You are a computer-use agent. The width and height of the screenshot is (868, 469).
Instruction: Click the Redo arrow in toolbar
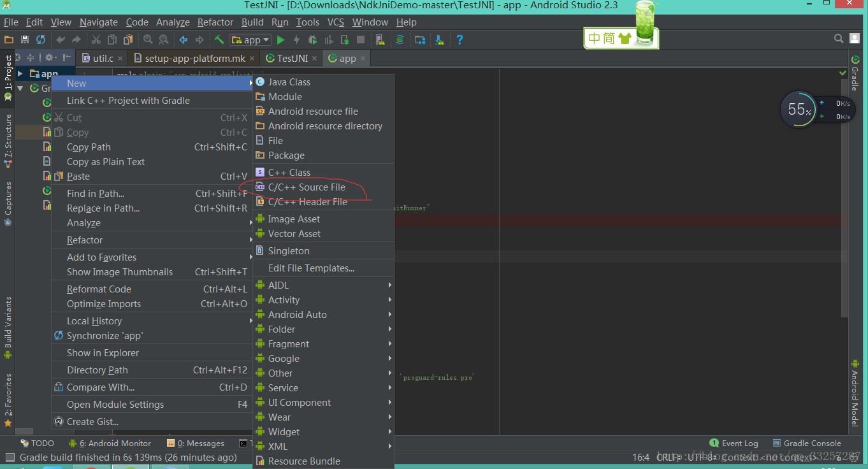tap(76, 40)
